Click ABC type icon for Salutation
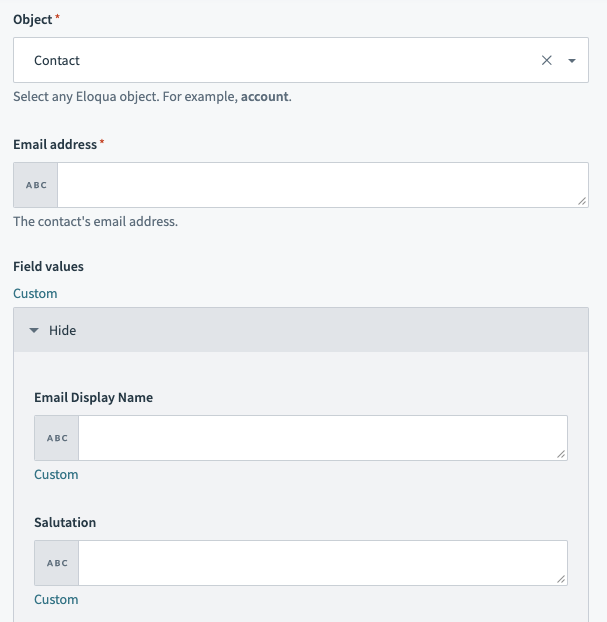The image size is (607, 622). (57, 563)
